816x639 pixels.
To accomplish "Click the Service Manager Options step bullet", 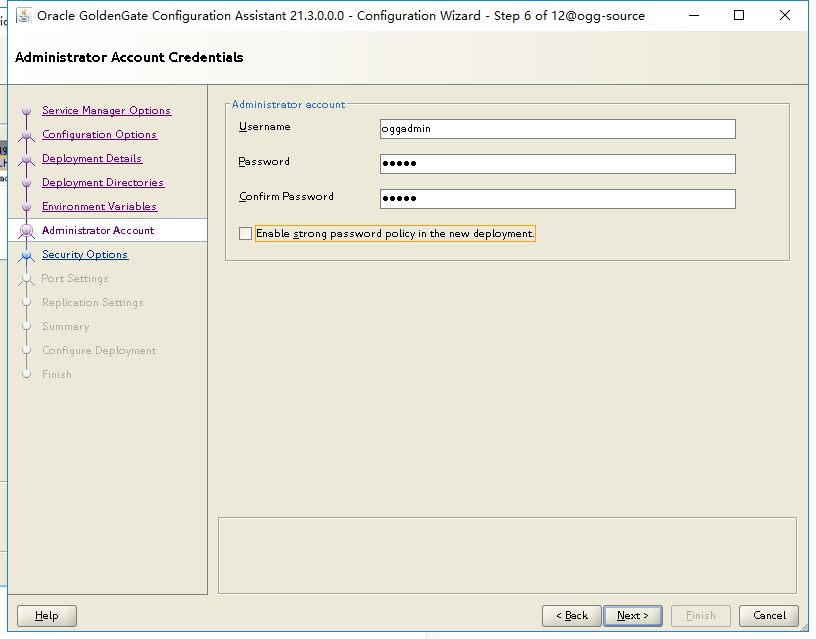I will coord(27,110).
